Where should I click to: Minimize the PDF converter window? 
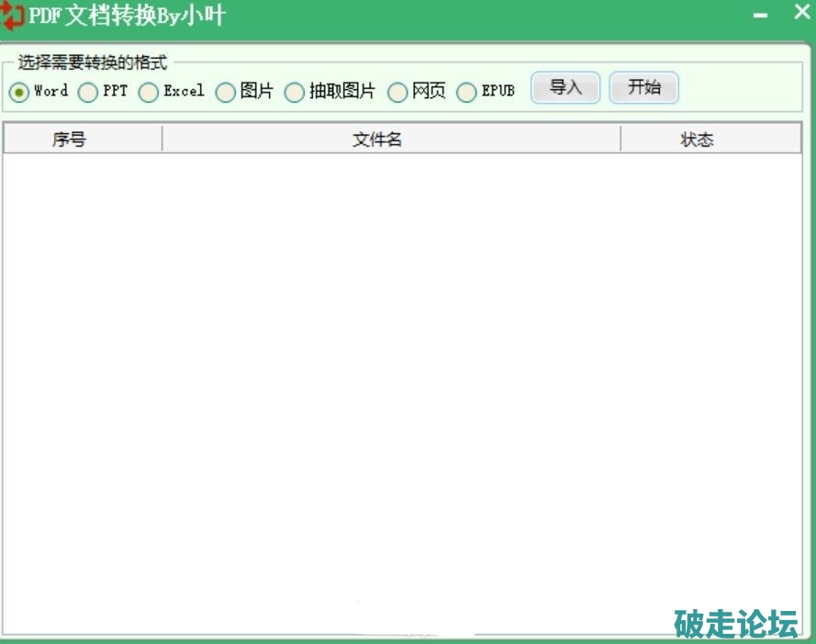(760, 16)
